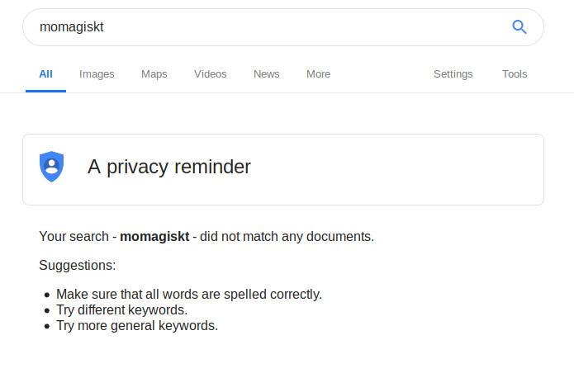Click the empty right side of the privacy card
This screenshot has height=392, width=574.
429,169
